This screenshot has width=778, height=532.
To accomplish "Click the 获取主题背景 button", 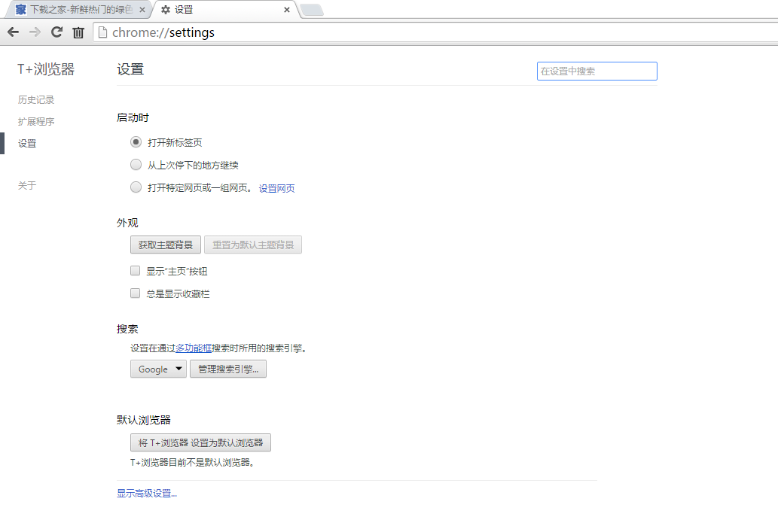I will tap(165, 245).
